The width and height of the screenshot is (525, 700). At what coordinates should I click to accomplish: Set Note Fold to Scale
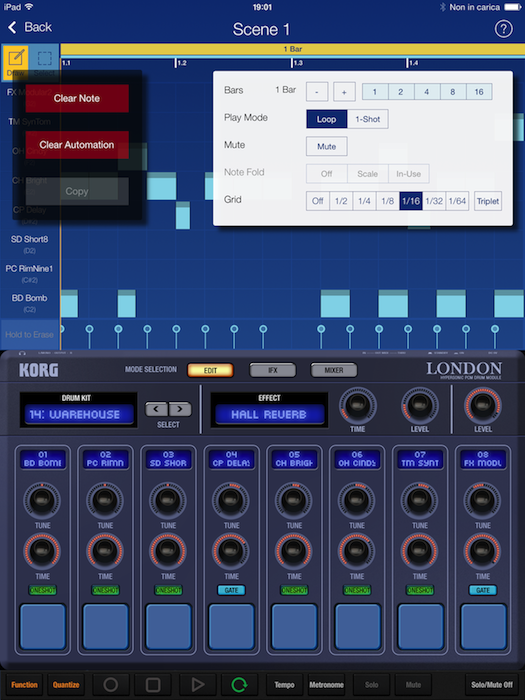point(367,174)
